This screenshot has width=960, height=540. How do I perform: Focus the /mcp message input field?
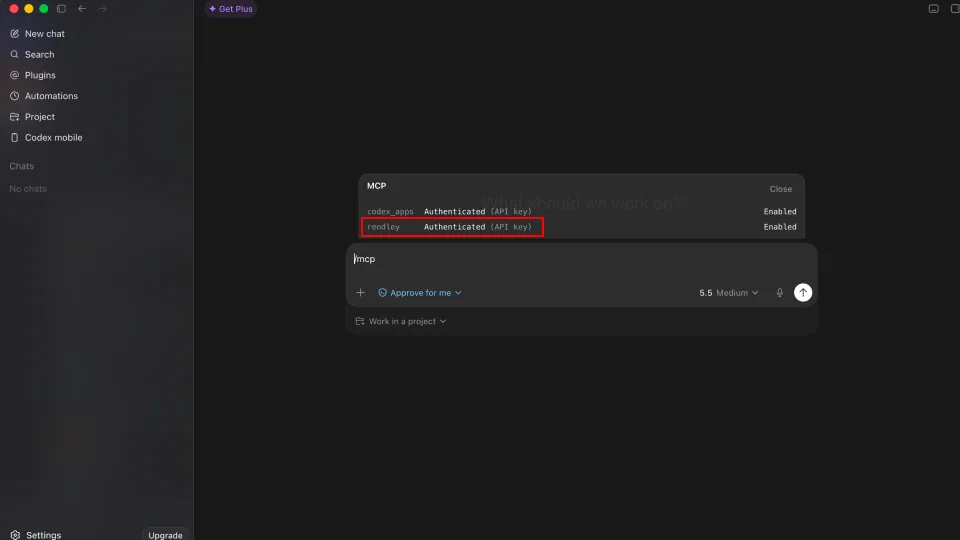(582, 259)
